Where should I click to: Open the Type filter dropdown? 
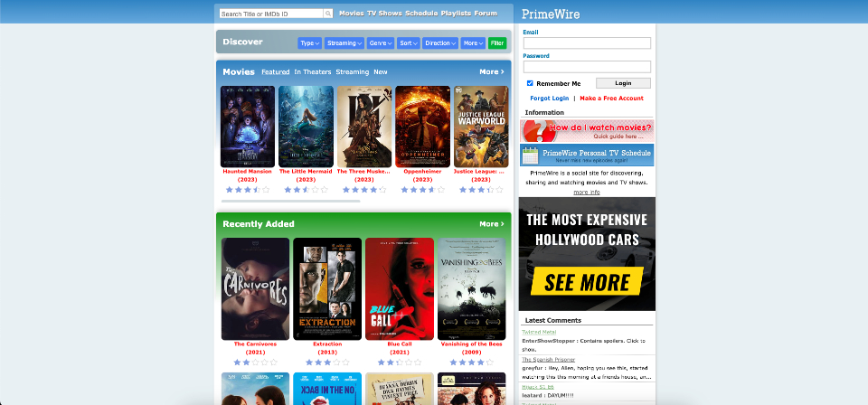tap(309, 43)
